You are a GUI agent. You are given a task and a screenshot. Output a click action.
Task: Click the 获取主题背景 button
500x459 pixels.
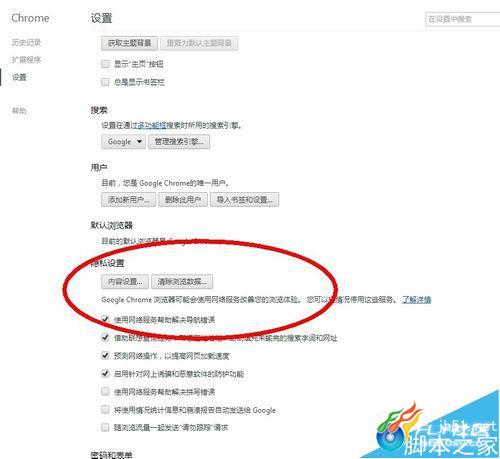pos(129,43)
